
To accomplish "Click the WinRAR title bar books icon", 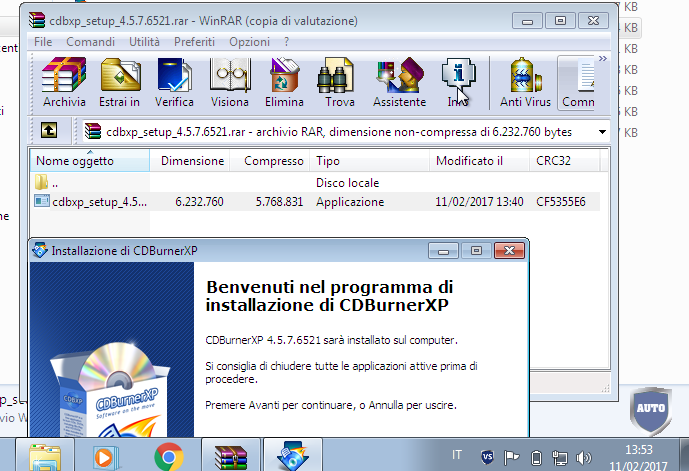I will click(37, 20).
